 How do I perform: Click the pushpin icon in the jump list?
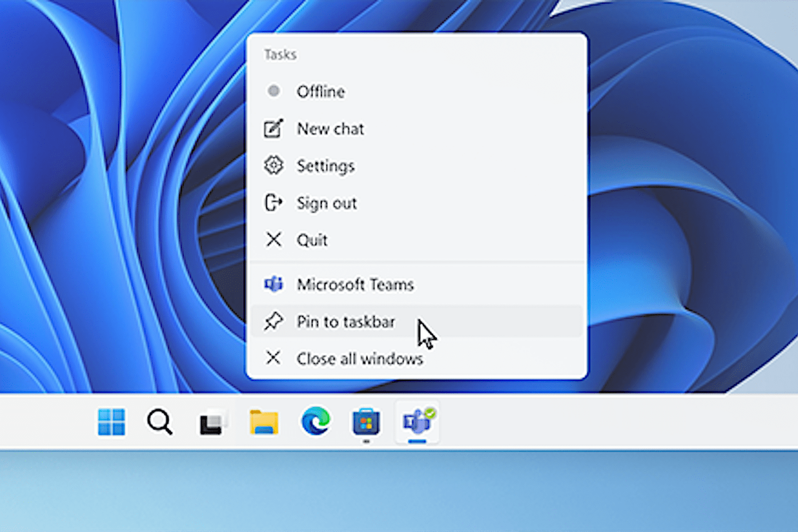(273, 321)
